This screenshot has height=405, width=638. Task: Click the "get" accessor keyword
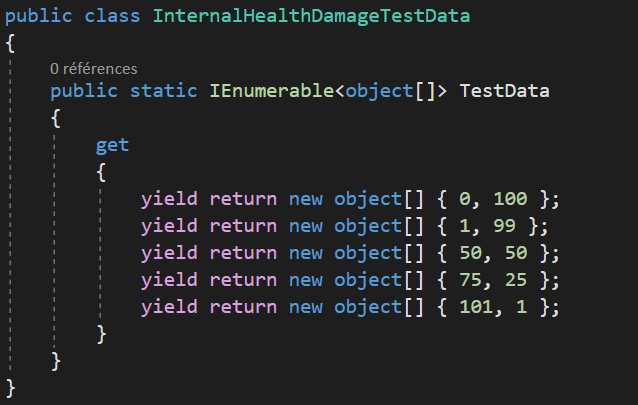112,145
